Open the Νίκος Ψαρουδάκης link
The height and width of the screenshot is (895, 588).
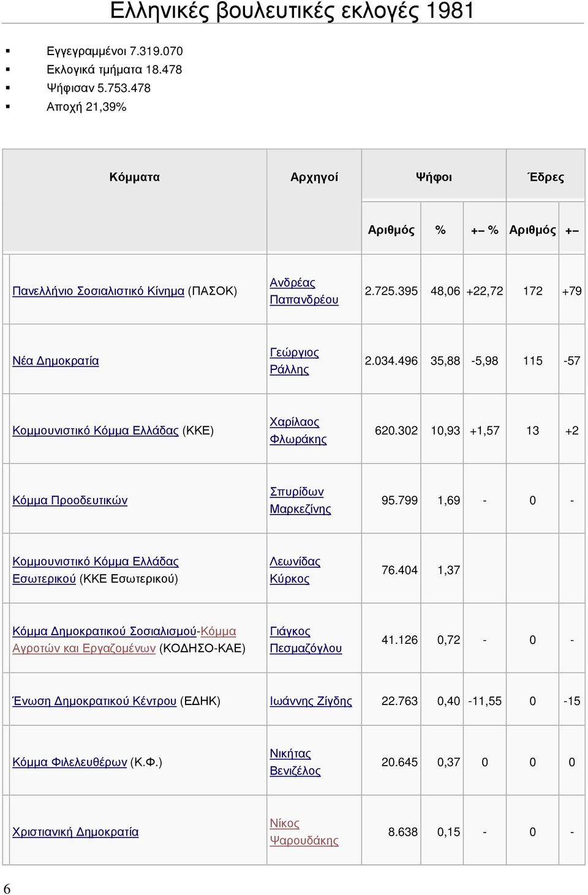[x=304, y=833]
